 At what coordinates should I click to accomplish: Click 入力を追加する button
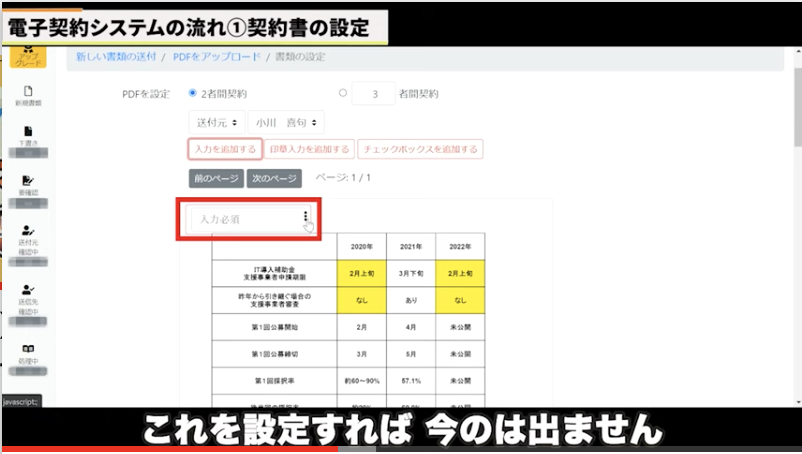(225, 149)
